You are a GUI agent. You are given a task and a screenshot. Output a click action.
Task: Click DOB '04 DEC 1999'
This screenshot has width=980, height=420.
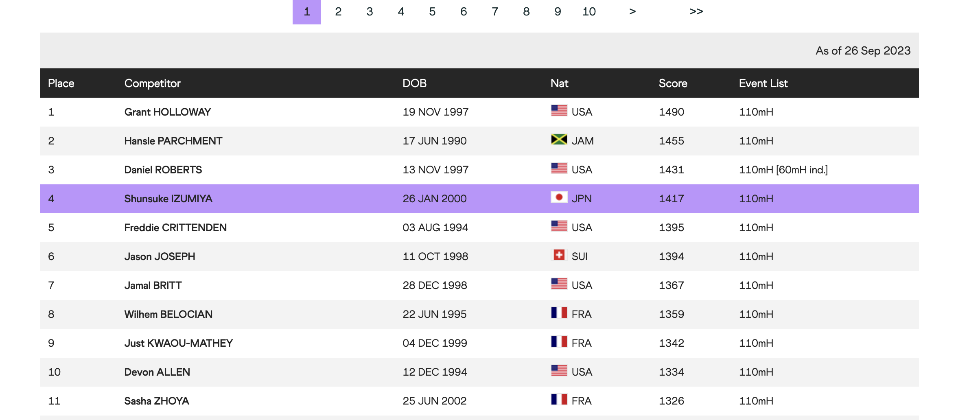(435, 343)
